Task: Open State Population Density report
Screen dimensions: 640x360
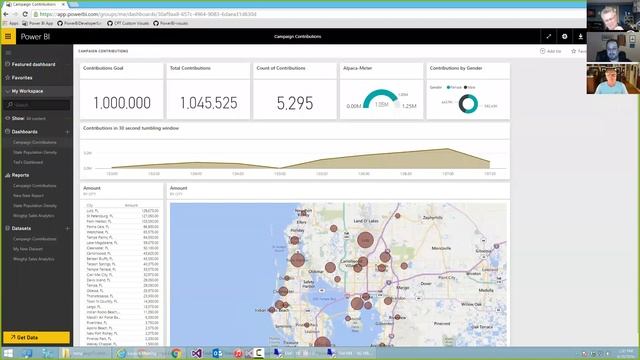Action: pyautogui.click(x=35, y=206)
